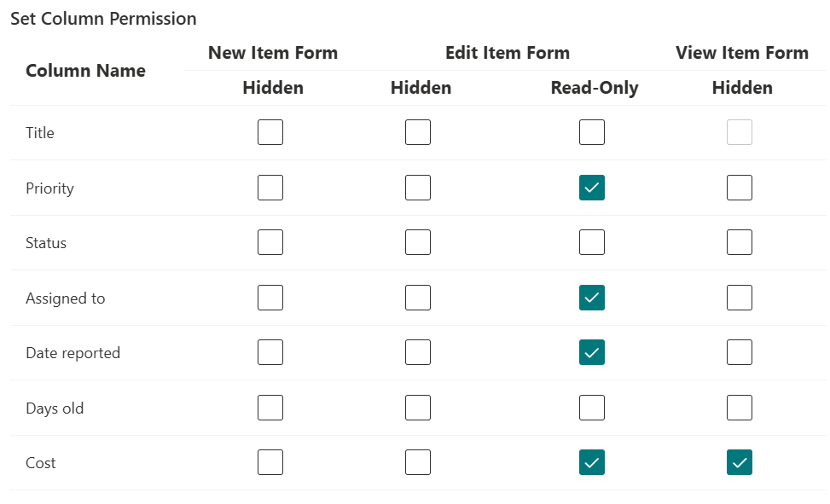Viewport: 830px width, 504px height.
Task: Hide Status in Edit Item Form
Action: pos(418,242)
